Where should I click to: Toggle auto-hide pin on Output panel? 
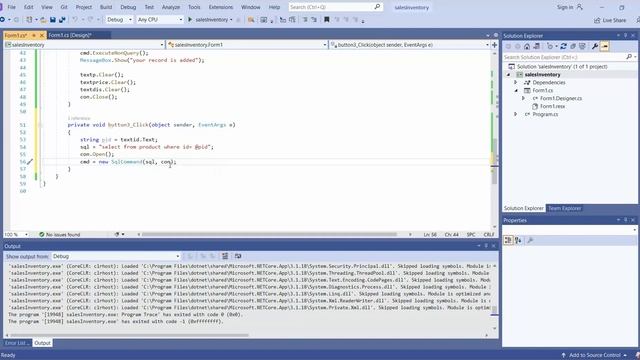coord(486,246)
